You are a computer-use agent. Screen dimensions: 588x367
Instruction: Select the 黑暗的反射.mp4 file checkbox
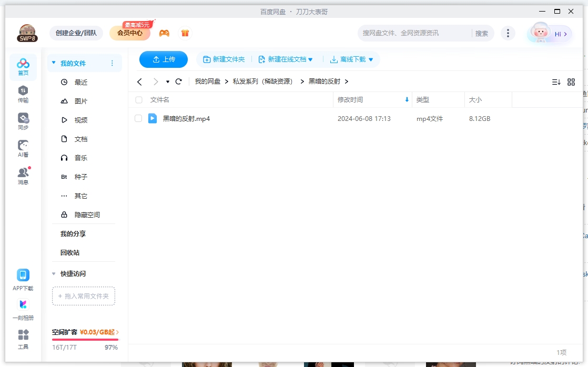138,118
